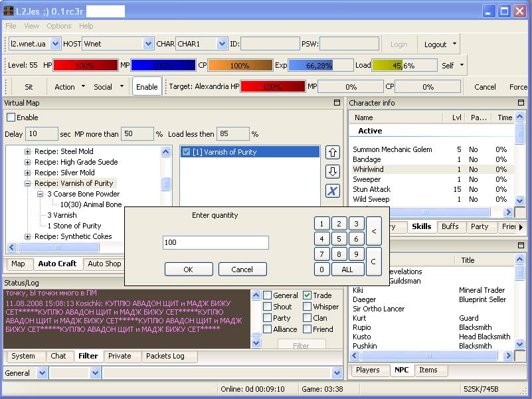Viewport: 532px width, 399px height.
Task: Open the General chat channel dropdown
Action: coord(42,373)
